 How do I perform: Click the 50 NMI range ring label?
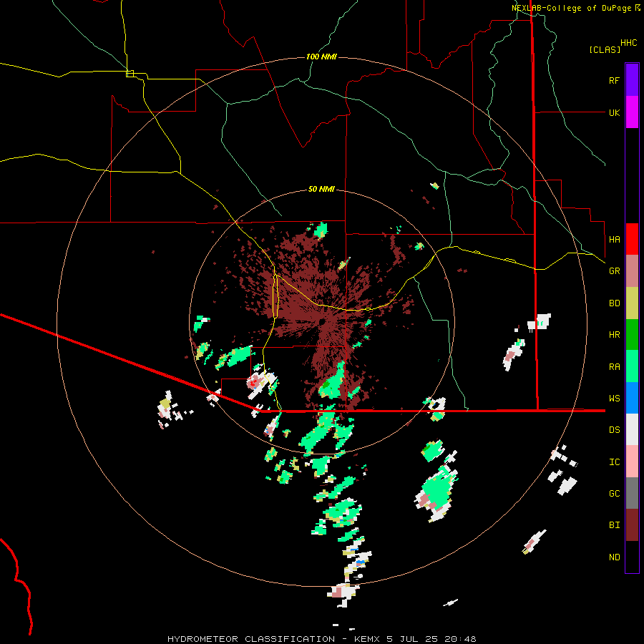tap(321, 189)
